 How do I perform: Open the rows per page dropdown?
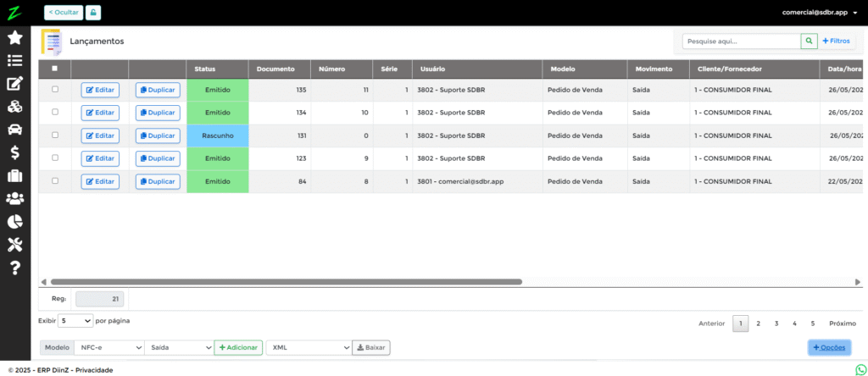(75, 321)
